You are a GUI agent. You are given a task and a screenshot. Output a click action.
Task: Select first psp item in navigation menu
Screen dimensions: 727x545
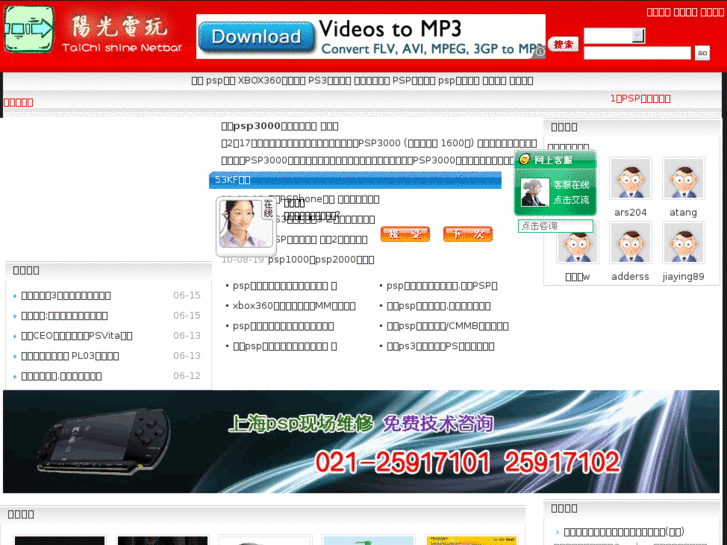[220, 81]
